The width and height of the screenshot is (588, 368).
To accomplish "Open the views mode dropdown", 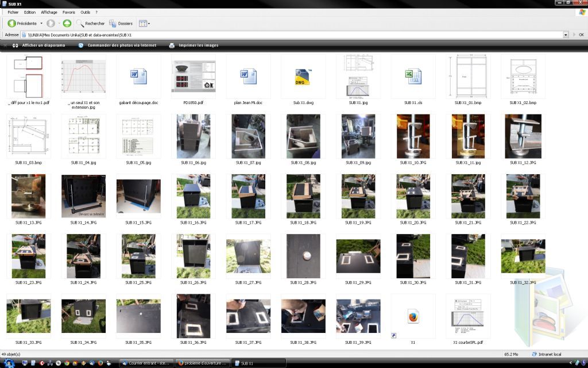I will (x=144, y=23).
